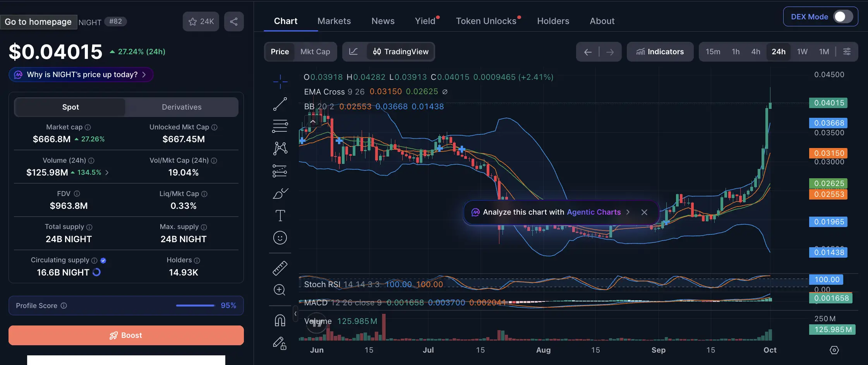Collapse the drawing toolbar side arrow

click(x=295, y=313)
